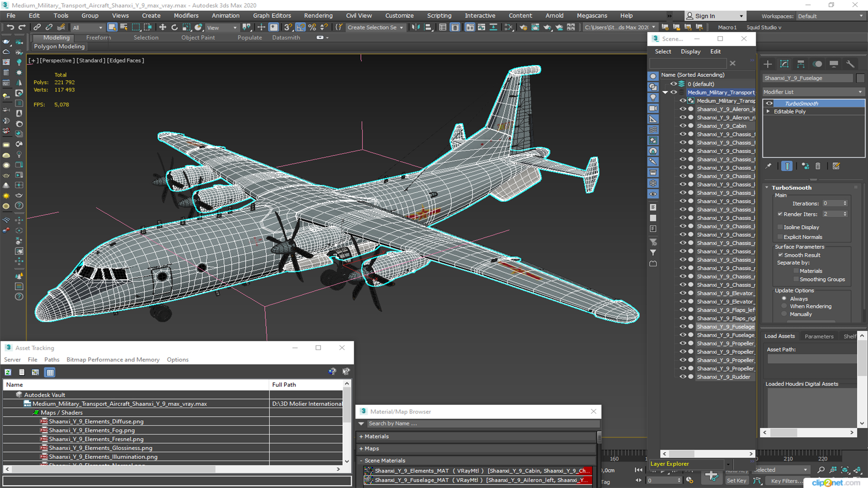Click the Sign In button
Image resolution: width=868 pixels, height=488 pixels.
714,16
